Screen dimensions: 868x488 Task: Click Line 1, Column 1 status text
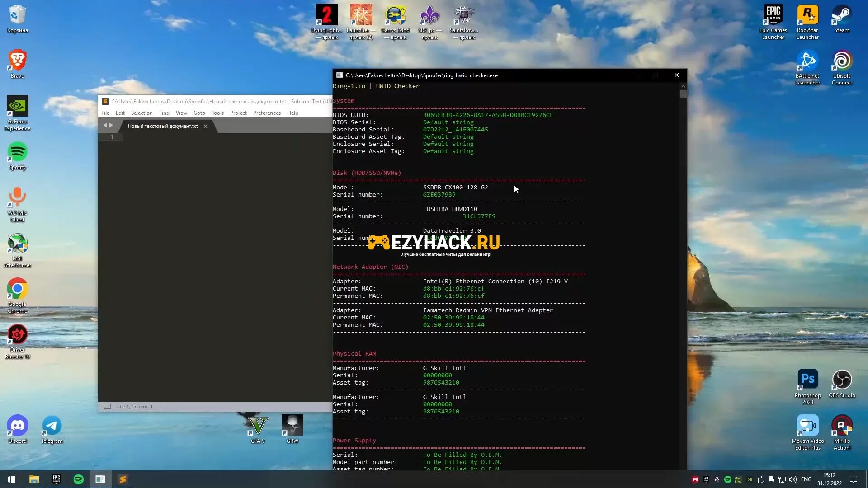[x=134, y=407]
